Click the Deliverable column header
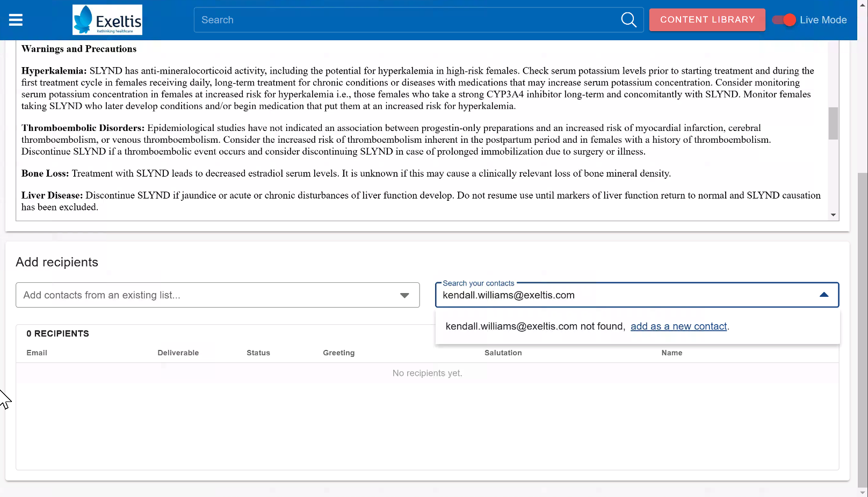This screenshot has width=868, height=497. (178, 353)
